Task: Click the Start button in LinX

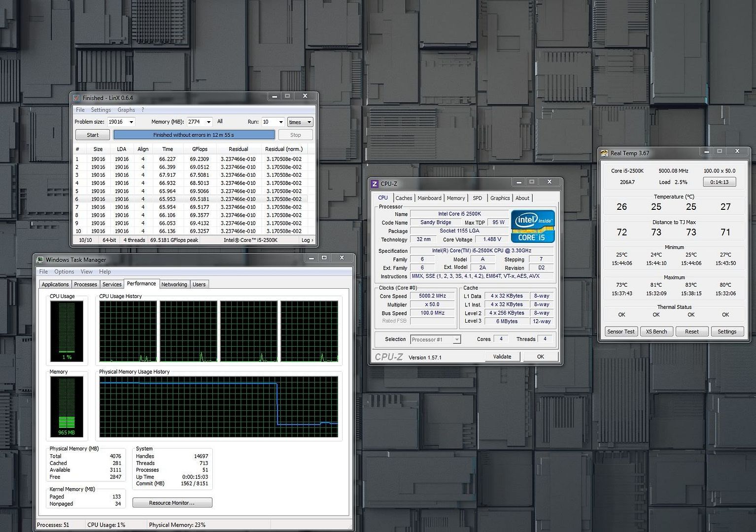Action: [x=93, y=135]
